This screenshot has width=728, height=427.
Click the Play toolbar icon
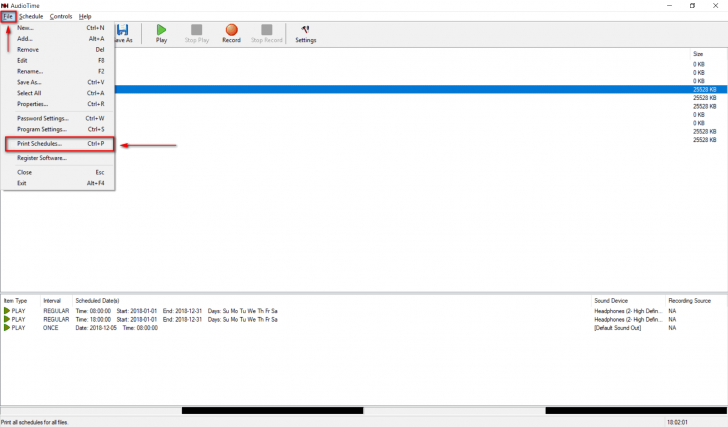[161, 30]
